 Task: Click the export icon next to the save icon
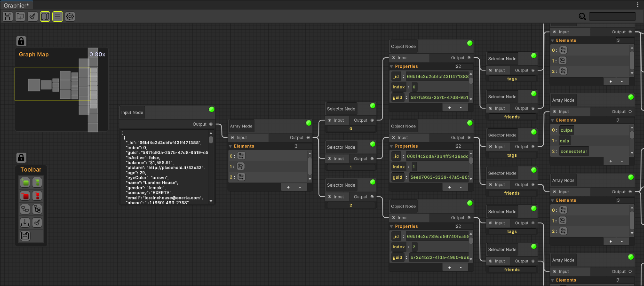[x=20, y=16]
